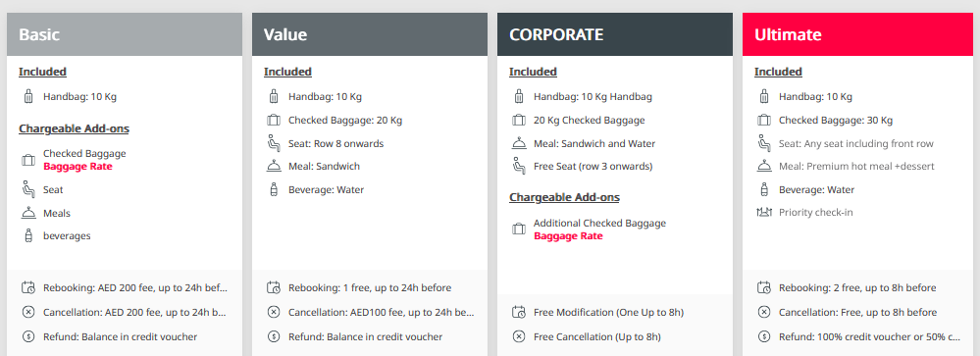Click the Included heading under Ultimate

[778, 72]
